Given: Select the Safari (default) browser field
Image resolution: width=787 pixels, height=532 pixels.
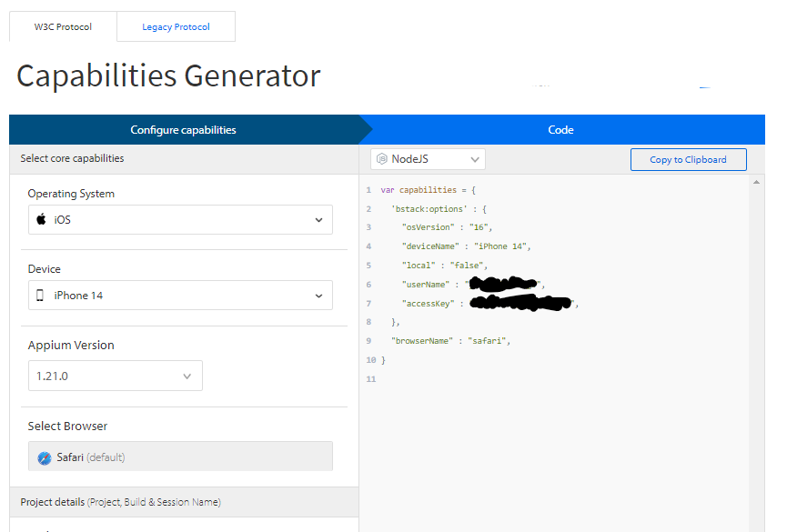Looking at the screenshot, I should pos(180,457).
